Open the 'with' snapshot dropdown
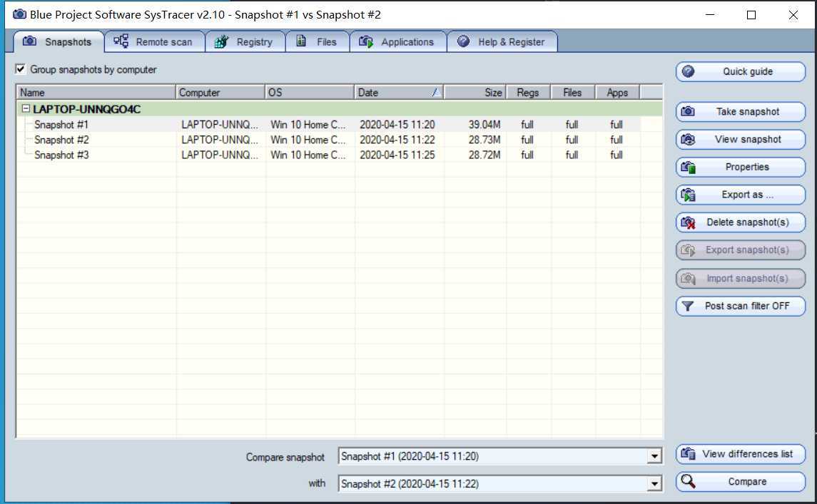Screen dimensions: 817x504 tap(655, 484)
